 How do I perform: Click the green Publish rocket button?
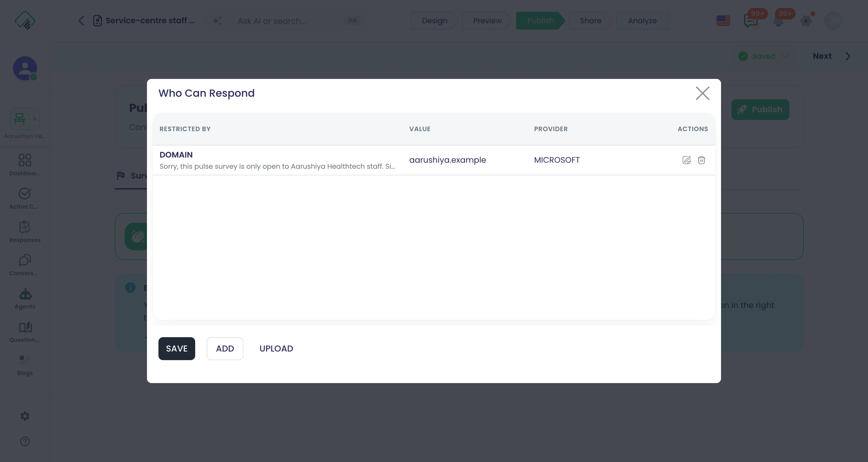pyautogui.click(x=760, y=110)
